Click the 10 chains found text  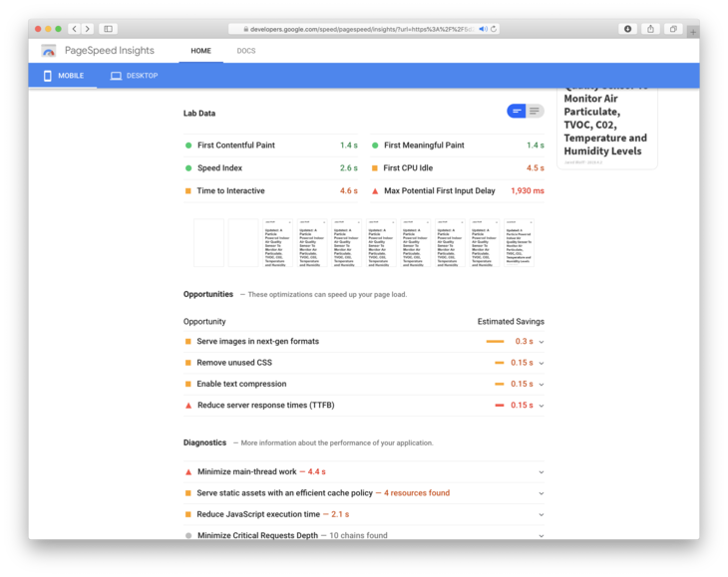(358, 536)
